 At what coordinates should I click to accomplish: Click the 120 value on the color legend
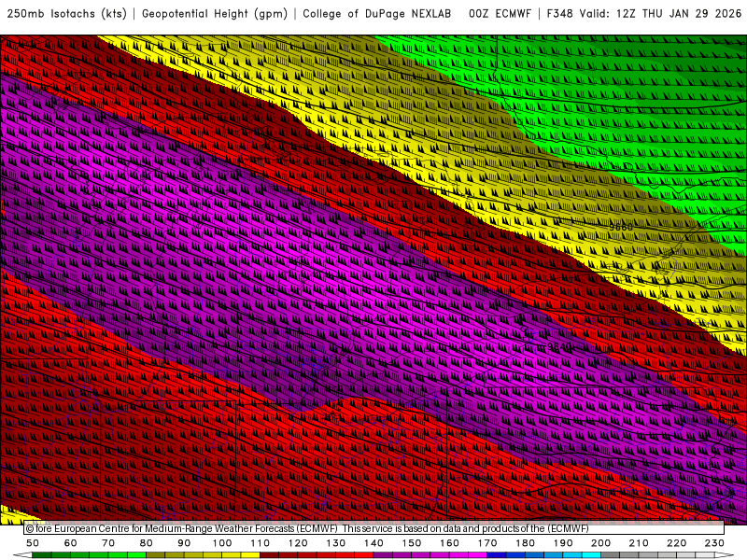tap(298, 543)
